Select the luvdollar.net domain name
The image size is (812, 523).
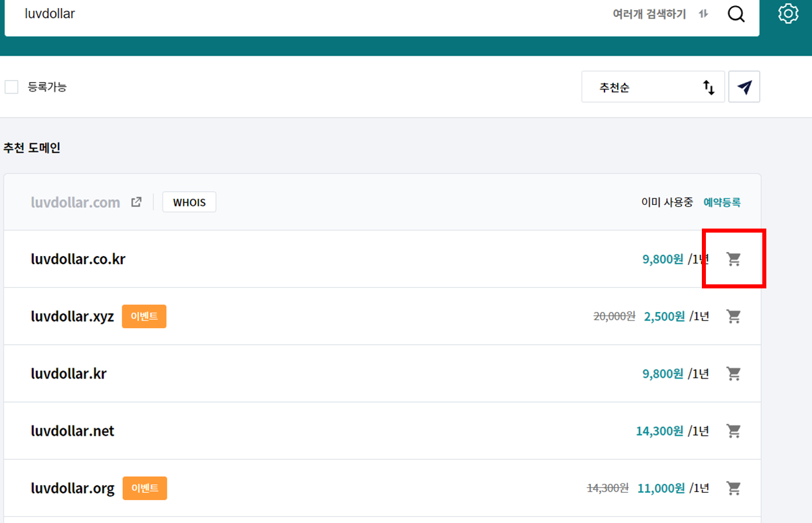[x=73, y=430]
